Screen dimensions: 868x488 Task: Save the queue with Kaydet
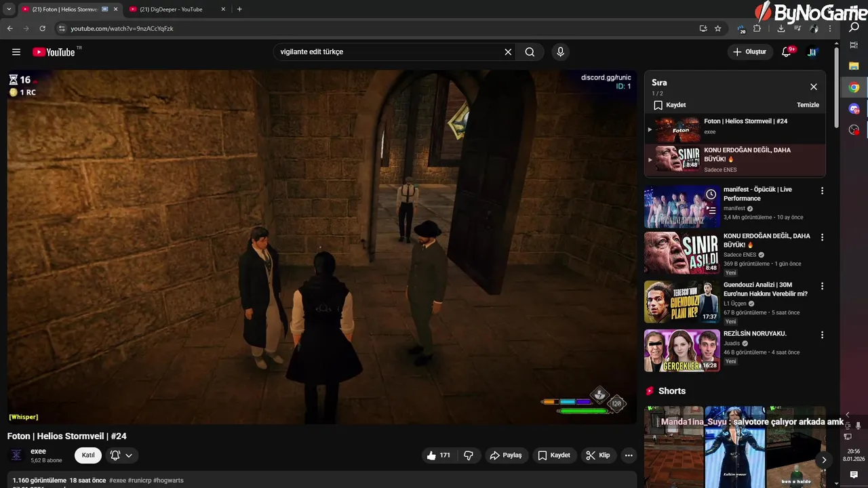coord(669,105)
